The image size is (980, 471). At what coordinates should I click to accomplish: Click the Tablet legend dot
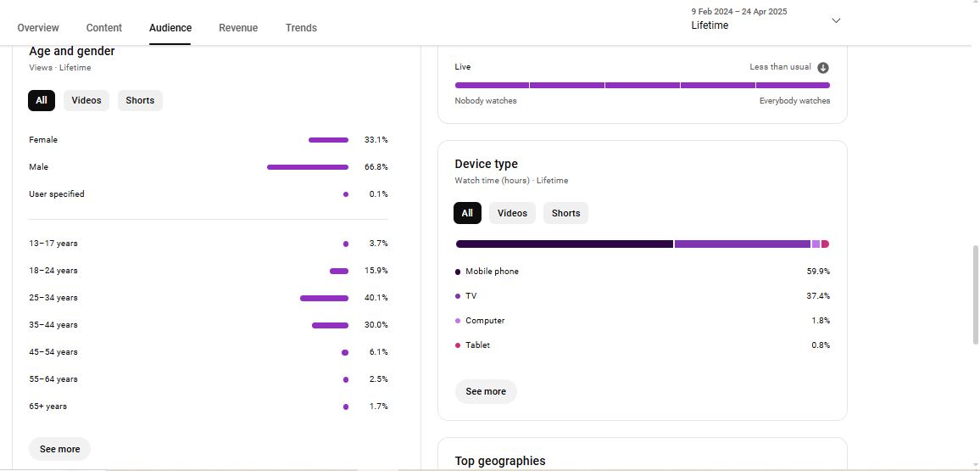coord(458,345)
